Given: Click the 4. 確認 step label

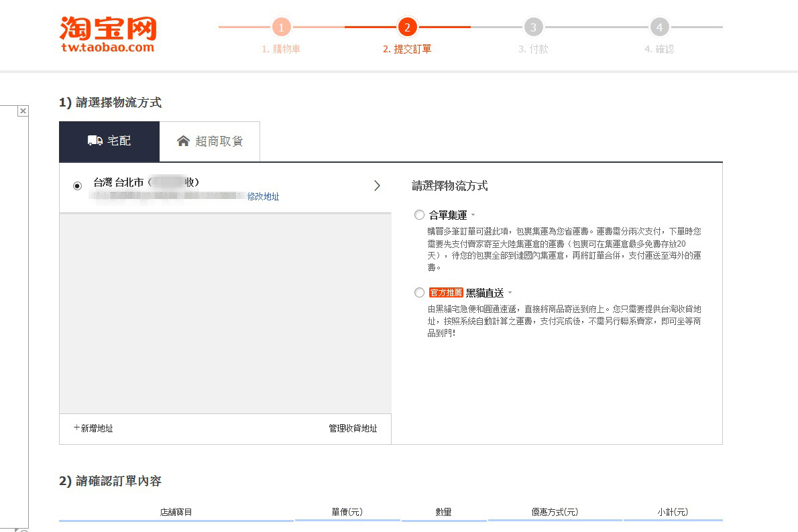Looking at the screenshot, I should pos(660,50).
